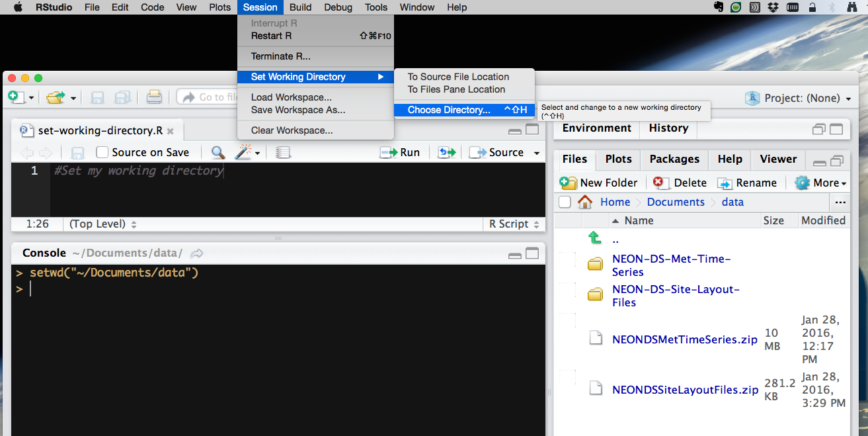The width and height of the screenshot is (868, 436).
Task: Maximize the Console pane
Action: 532,253
